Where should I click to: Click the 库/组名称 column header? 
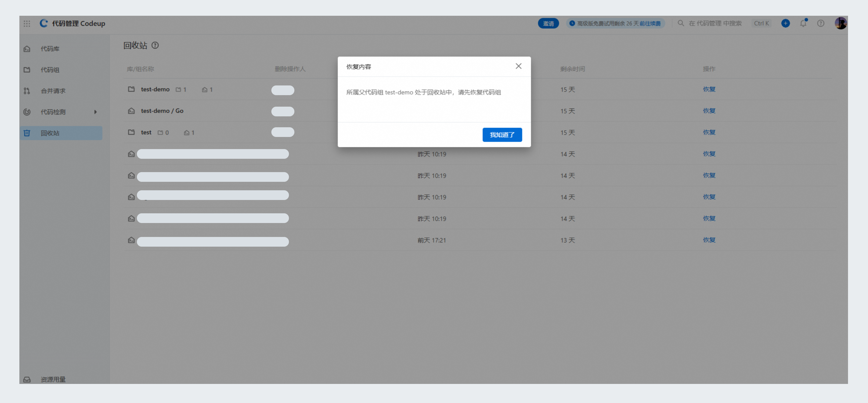point(140,69)
